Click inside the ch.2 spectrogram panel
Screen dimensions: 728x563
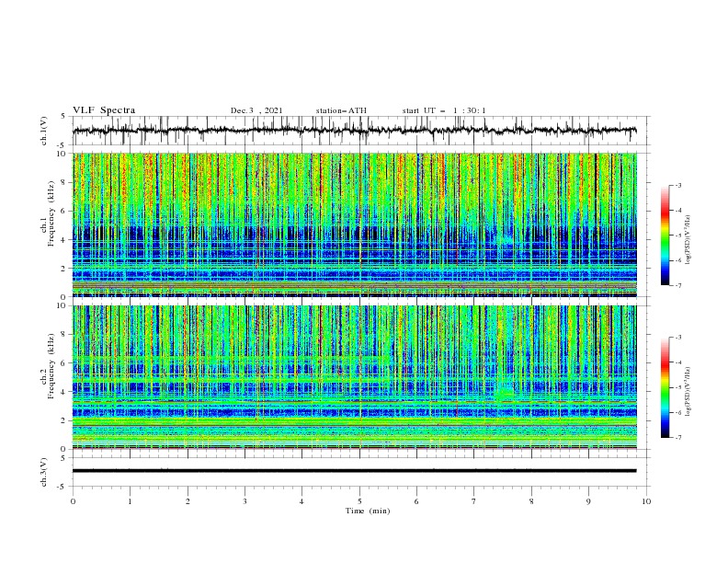354,377
